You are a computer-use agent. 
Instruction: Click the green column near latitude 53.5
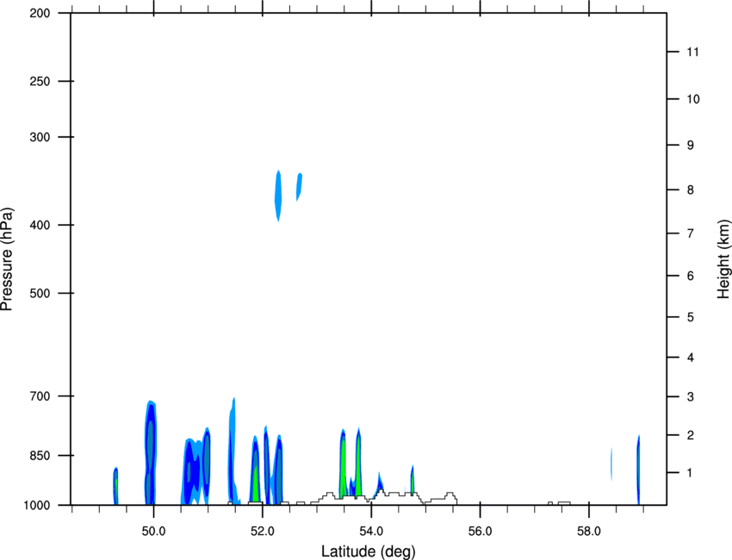[x=343, y=464]
